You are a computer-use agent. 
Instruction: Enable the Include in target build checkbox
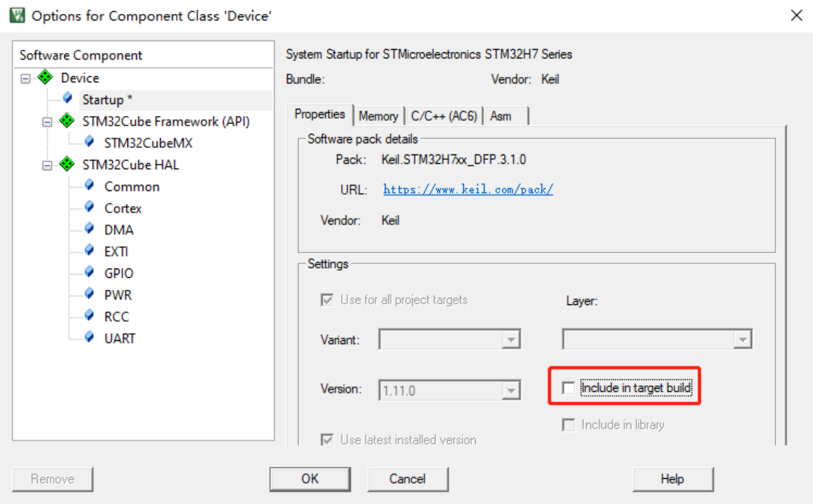(x=568, y=388)
